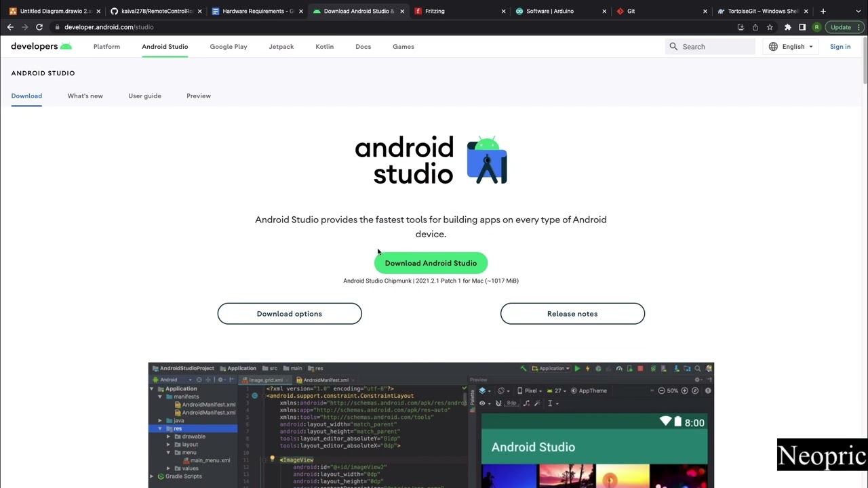The height and width of the screenshot is (488, 868).
Task: Click the site Search field
Action: (x=710, y=47)
